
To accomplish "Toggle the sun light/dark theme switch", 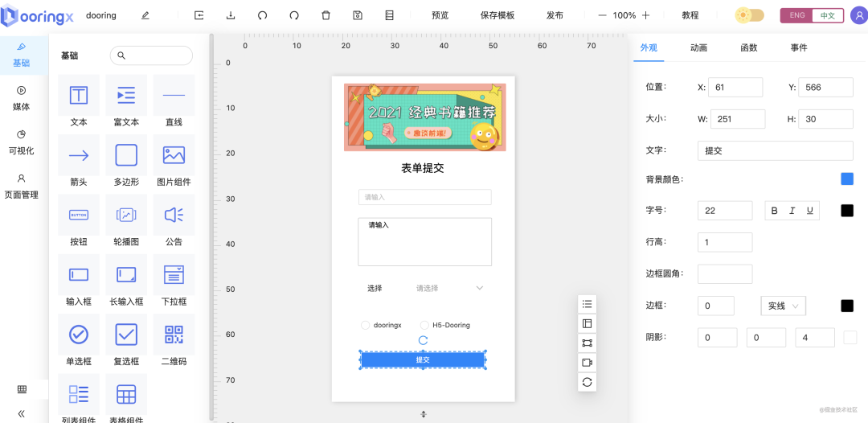I will point(750,15).
